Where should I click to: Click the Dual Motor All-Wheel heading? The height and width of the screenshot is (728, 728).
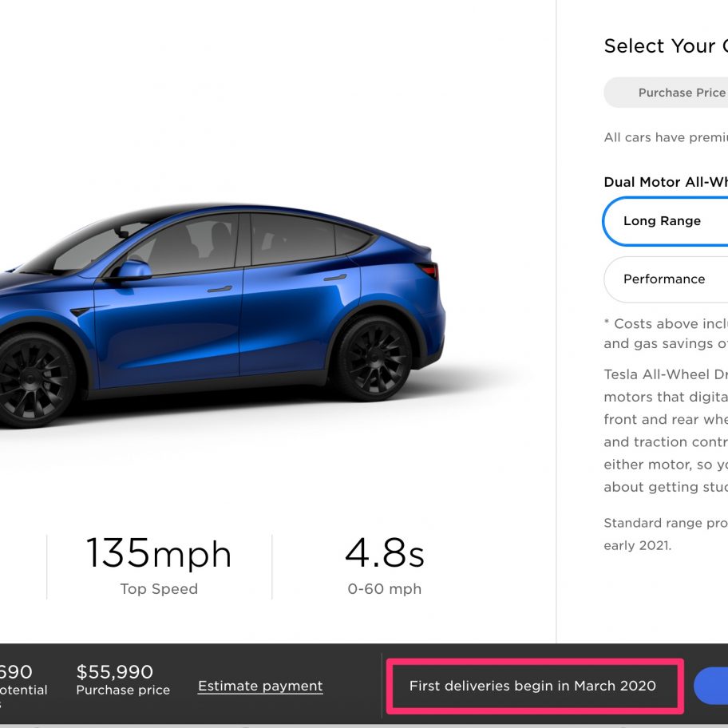666,182
